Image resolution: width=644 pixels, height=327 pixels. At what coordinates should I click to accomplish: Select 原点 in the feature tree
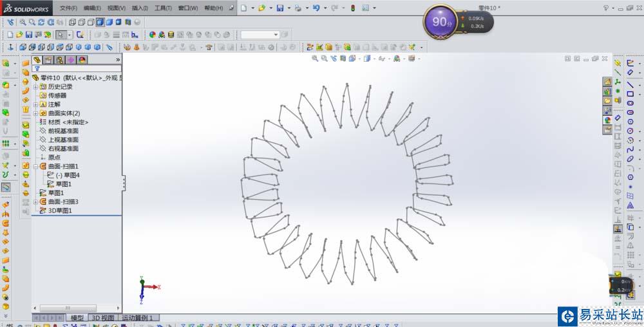(50, 157)
